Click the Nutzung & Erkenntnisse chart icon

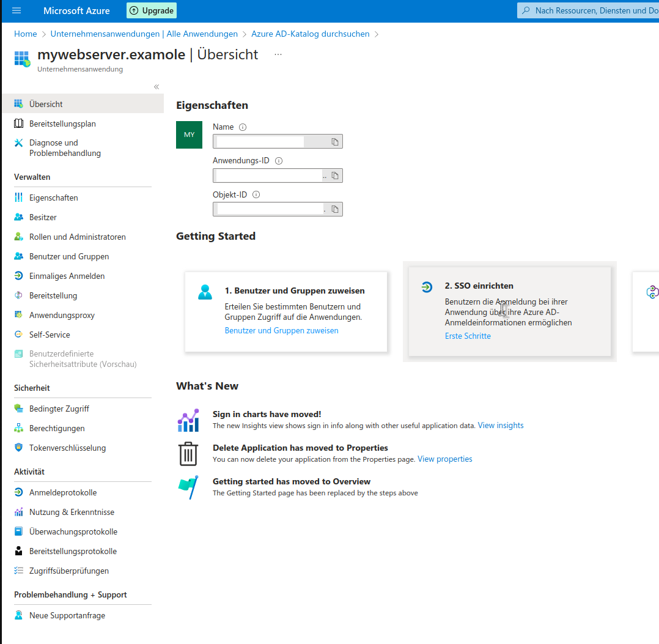coord(18,512)
